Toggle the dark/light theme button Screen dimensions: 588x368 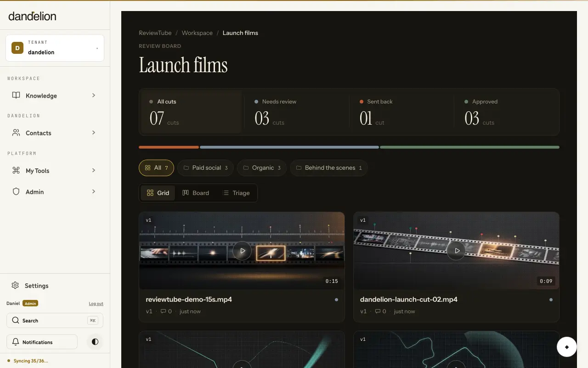click(x=95, y=342)
